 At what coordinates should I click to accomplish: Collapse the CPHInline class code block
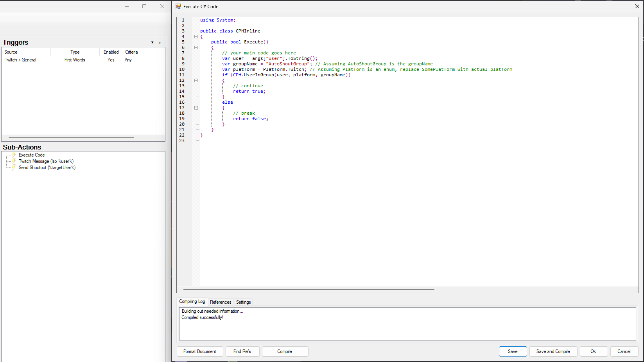tap(196, 36)
